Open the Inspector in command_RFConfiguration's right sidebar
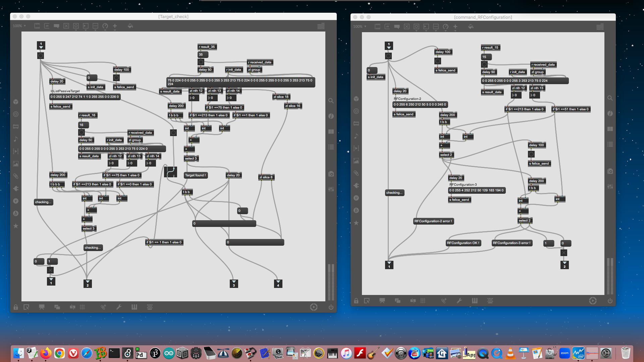 pos(610,114)
